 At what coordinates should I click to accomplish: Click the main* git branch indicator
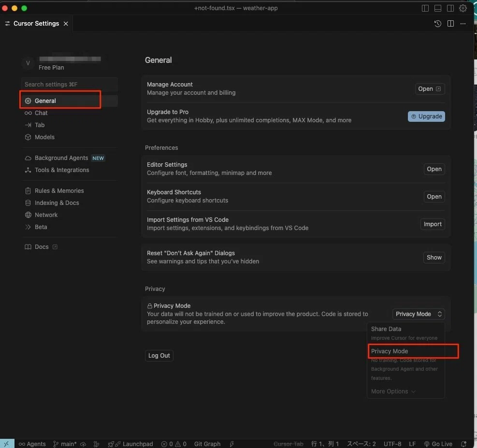coord(65,444)
